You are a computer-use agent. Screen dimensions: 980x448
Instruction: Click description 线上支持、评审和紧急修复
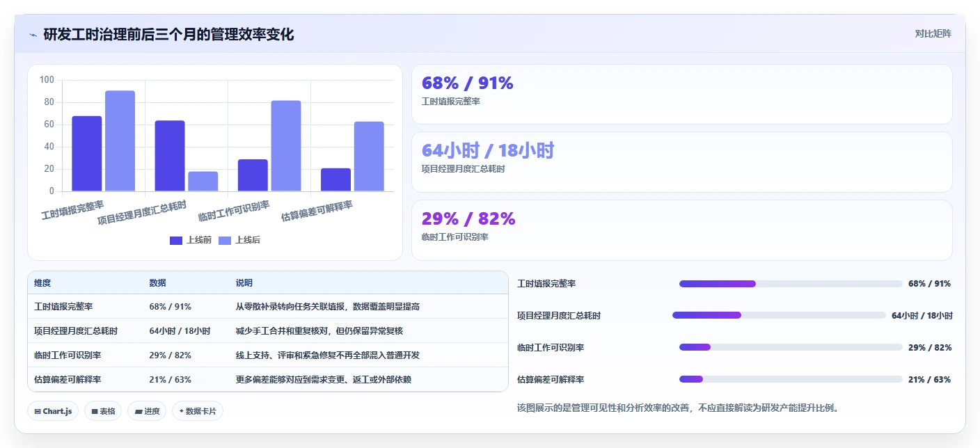(x=328, y=355)
